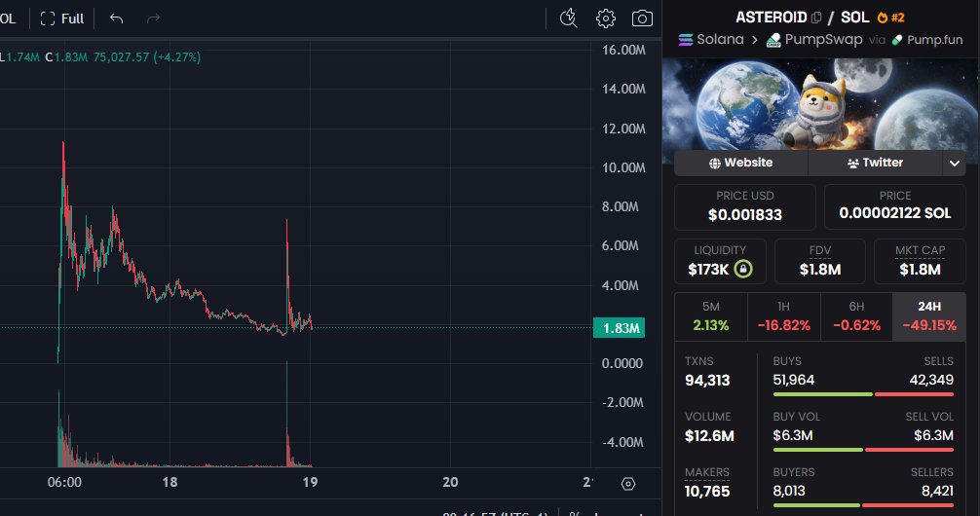Click the liquidity lock icon

point(743,270)
